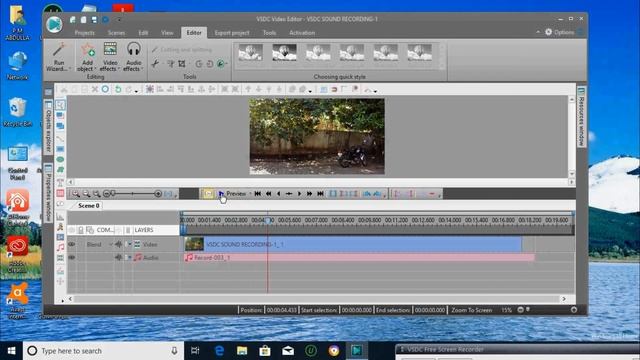Open the Tools ribbon tab
Screen dimensions: 640x360
[269, 33]
